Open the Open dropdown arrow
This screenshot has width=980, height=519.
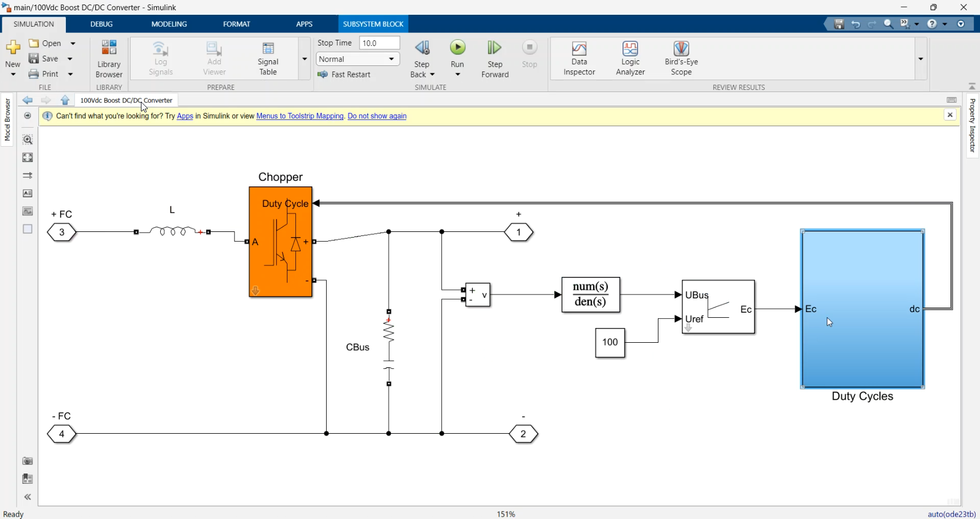[x=73, y=43]
